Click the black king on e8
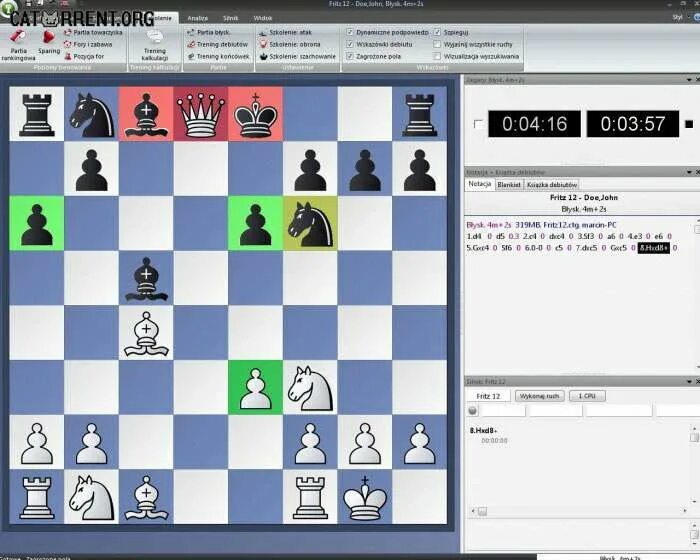 click(x=255, y=114)
